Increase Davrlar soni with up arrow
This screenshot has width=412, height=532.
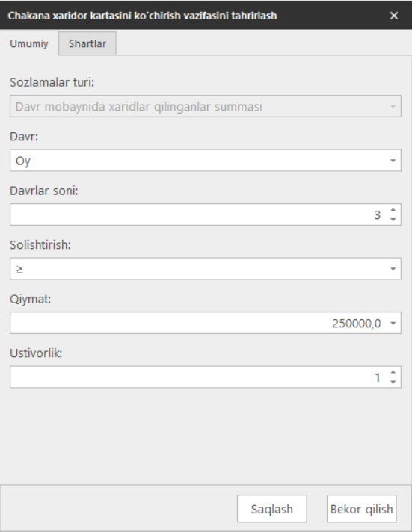[393, 210]
